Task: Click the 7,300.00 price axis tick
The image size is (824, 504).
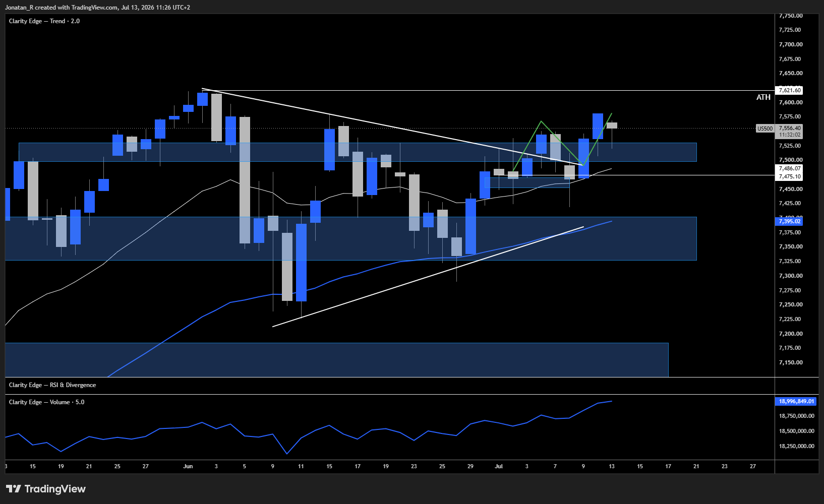Action: tap(791, 276)
